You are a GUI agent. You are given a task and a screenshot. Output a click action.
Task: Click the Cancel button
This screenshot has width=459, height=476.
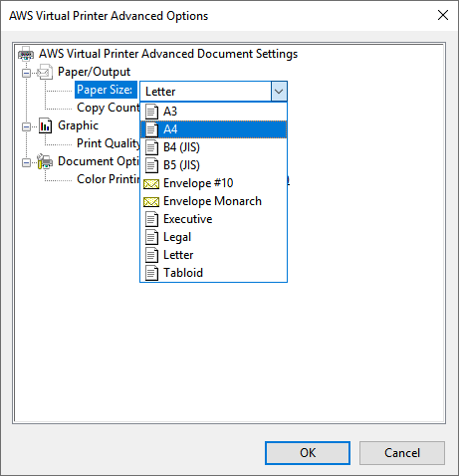click(x=402, y=453)
